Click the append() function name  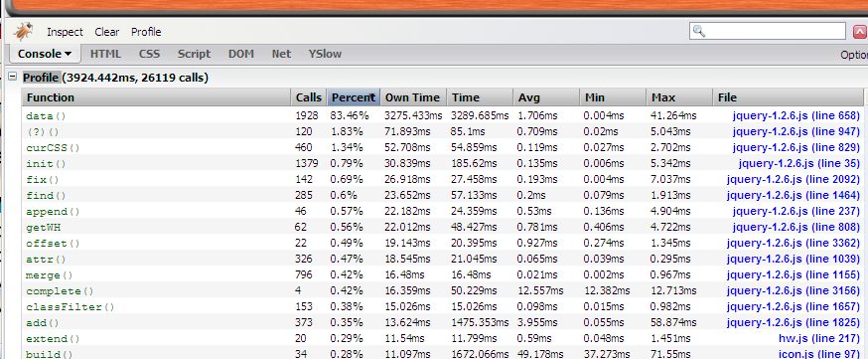pyautogui.click(x=53, y=212)
